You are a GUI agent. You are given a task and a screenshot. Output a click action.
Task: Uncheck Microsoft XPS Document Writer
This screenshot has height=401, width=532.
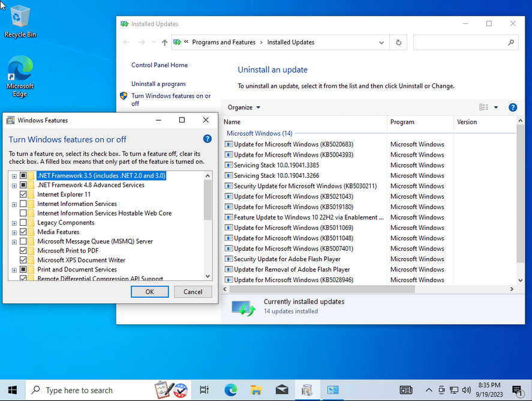click(23, 260)
